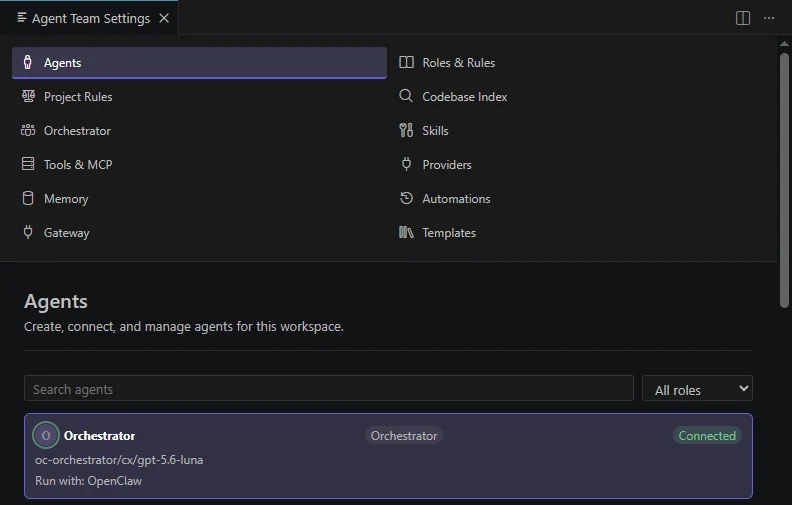Image resolution: width=792 pixels, height=505 pixels.
Task: Click the "Create, connect, and manage agents" description
Action: tap(184, 327)
